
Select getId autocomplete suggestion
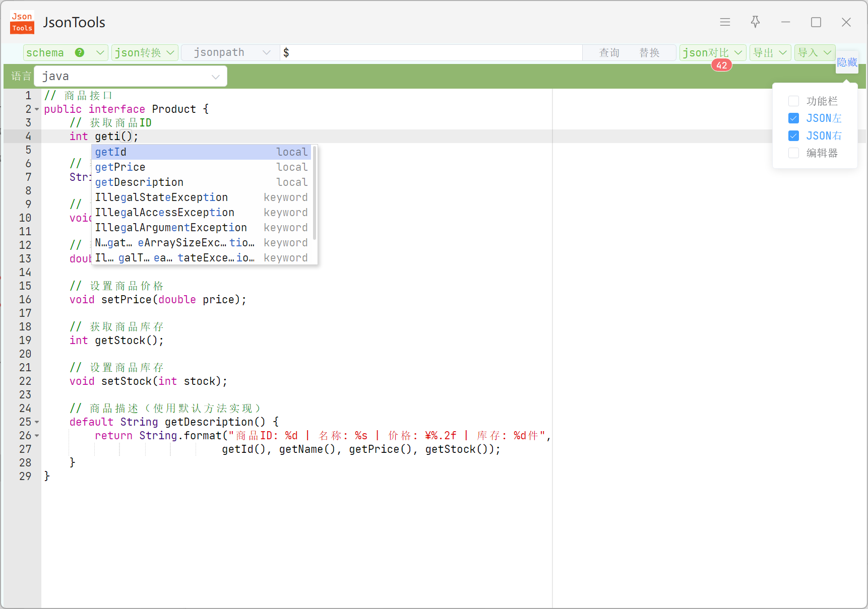click(202, 152)
